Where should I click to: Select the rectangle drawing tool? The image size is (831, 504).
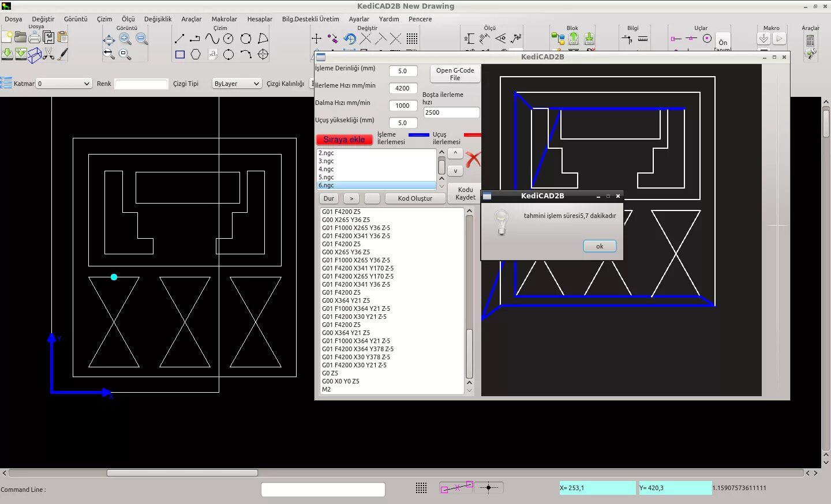click(179, 54)
